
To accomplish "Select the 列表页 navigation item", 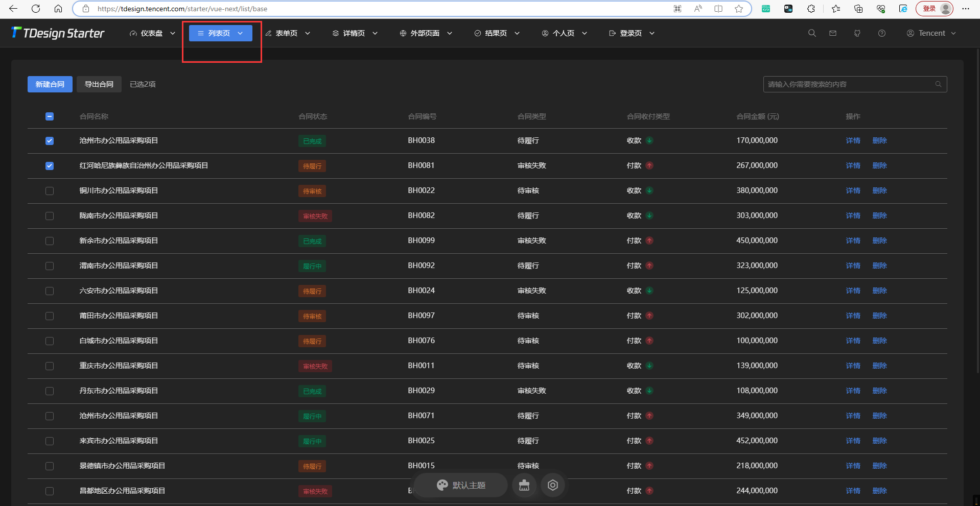I will pos(220,33).
